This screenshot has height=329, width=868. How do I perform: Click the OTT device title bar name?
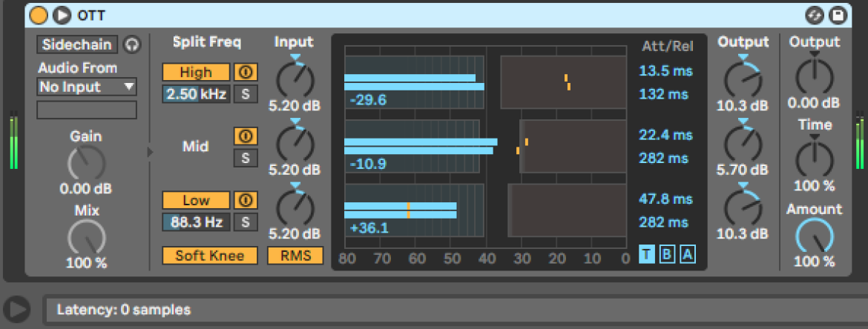coord(91,16)
